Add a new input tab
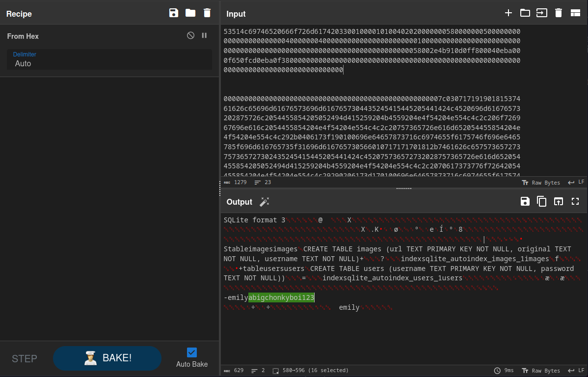The image size is (588, 377). (x=508, y=13)
